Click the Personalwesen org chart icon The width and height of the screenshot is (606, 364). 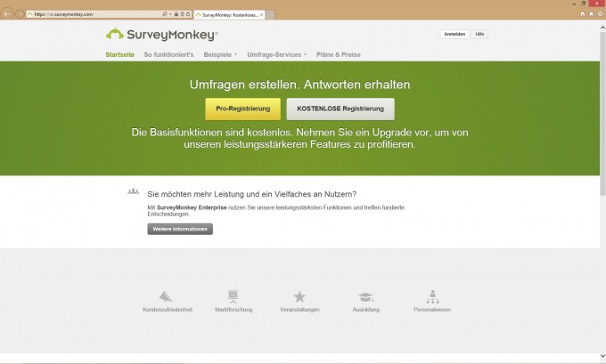[x=432, y=296]
